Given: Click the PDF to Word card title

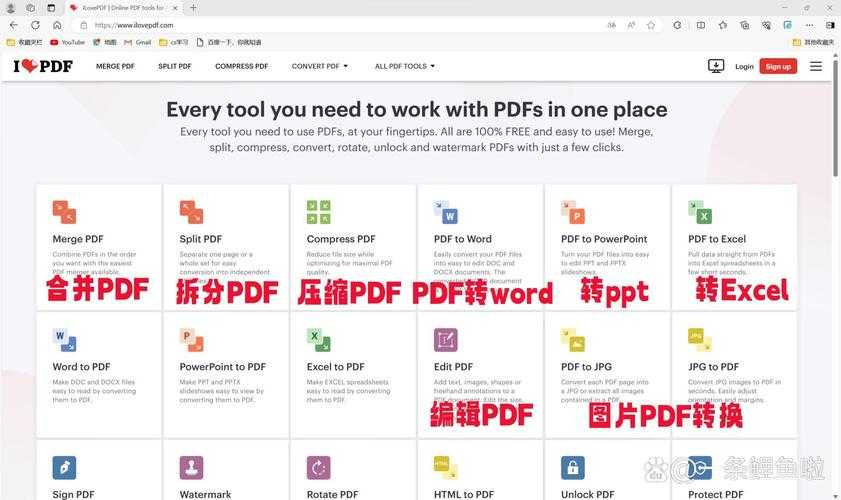Looking at the screenshot, I should click(462, 239).
